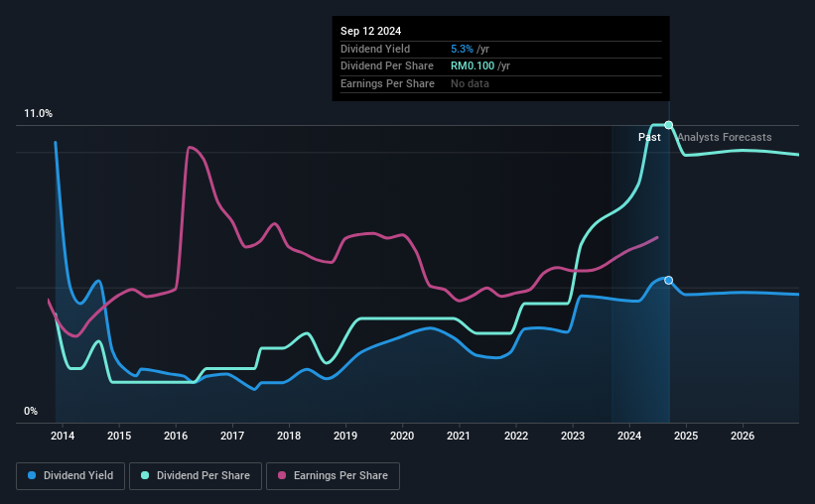Click the 0% y-axis label
This screenshot has height=504, width=815.
[31, 412]
